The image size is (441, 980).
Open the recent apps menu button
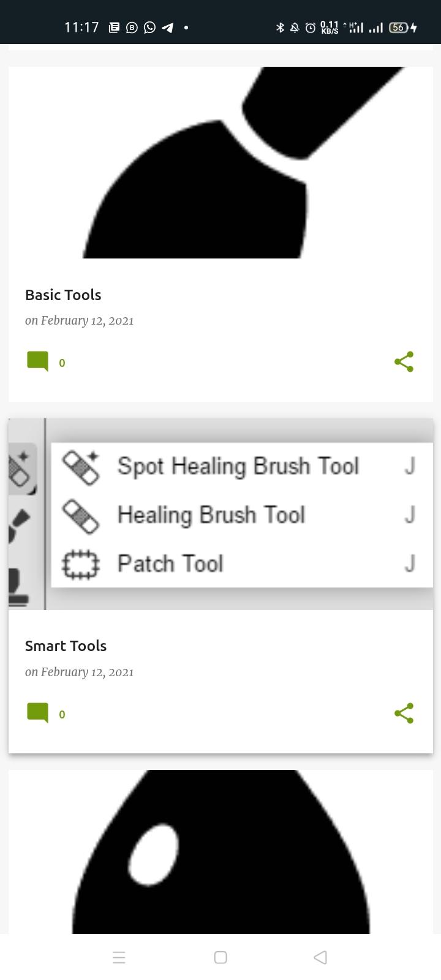(x=119, y=957)
